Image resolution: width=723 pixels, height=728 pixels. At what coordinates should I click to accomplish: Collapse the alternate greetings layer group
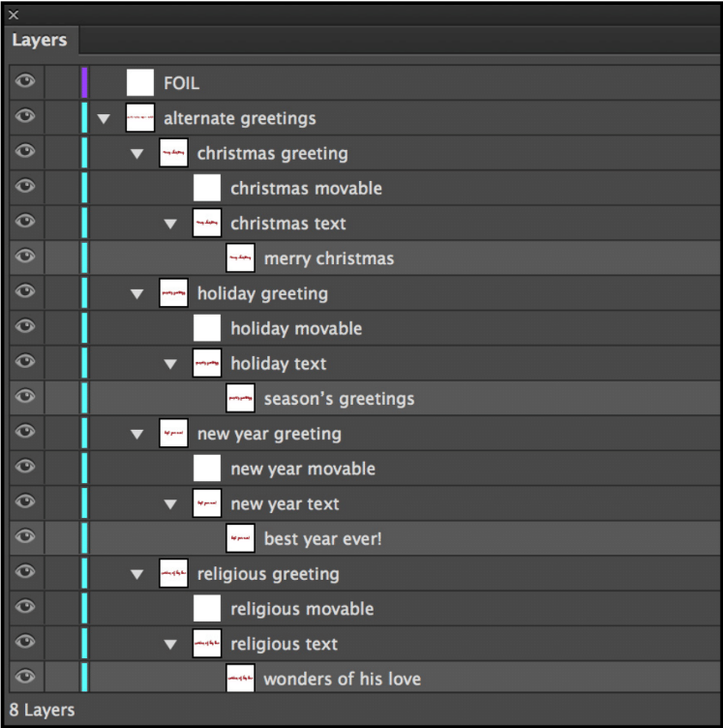click(104, 119)
